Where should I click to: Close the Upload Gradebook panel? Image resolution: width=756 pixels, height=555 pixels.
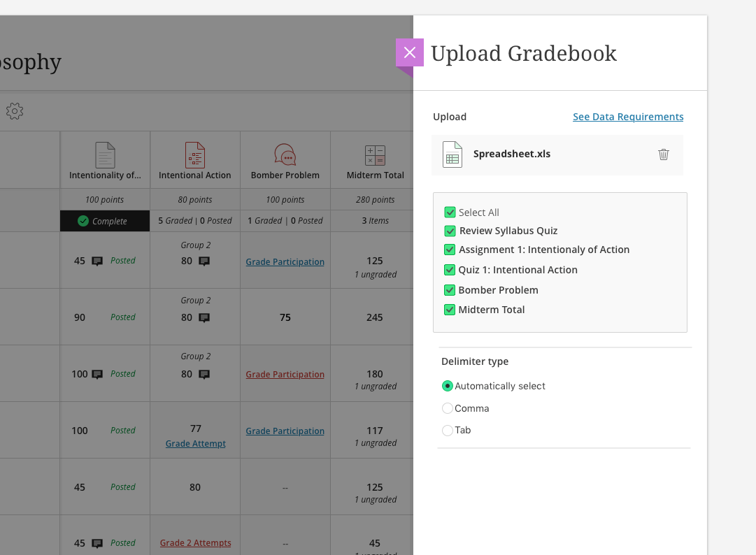(410, 52)
